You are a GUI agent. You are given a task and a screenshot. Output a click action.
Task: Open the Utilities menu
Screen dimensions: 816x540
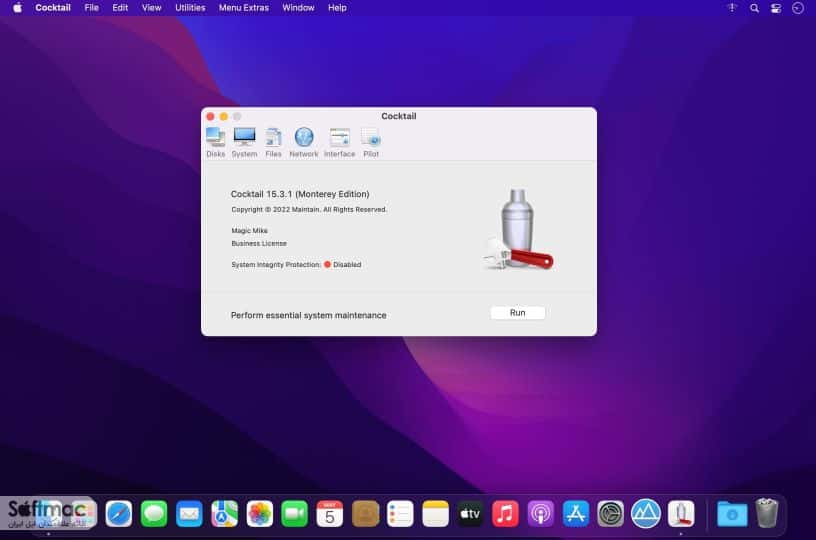pos(190,8)
